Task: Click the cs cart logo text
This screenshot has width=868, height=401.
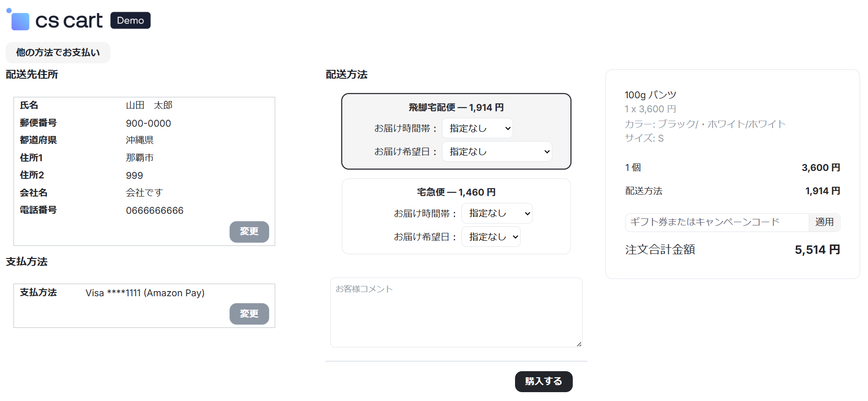Action: (69, 20)
